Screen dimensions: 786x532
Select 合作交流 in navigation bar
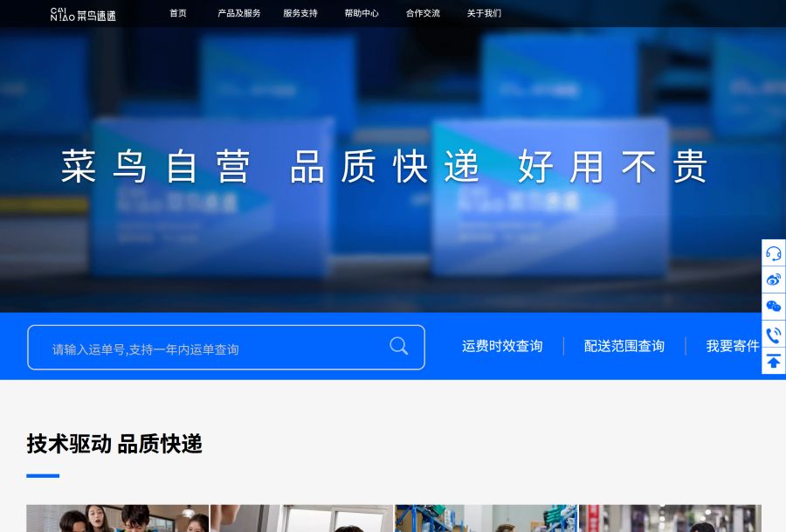(423, 14)
